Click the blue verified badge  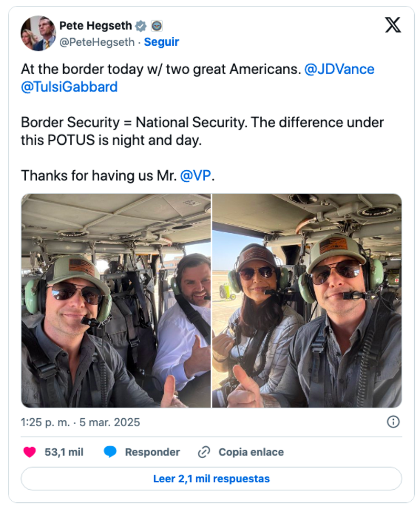click(141, 26)
